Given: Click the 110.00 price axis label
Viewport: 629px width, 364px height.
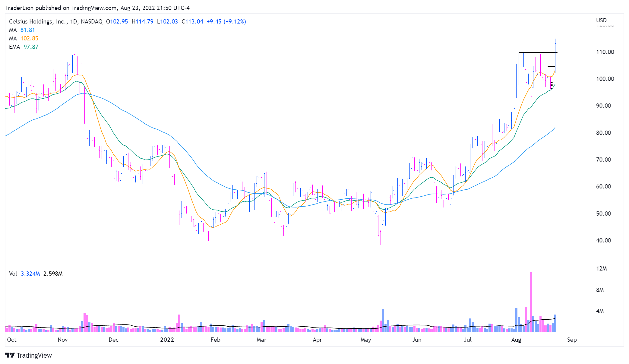Looking at the screenshot, I should coord(605,52).
